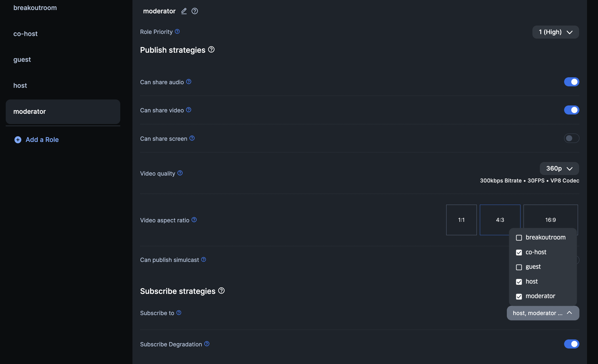Uncheck the co-host checkbox

[x=519, y=252]
